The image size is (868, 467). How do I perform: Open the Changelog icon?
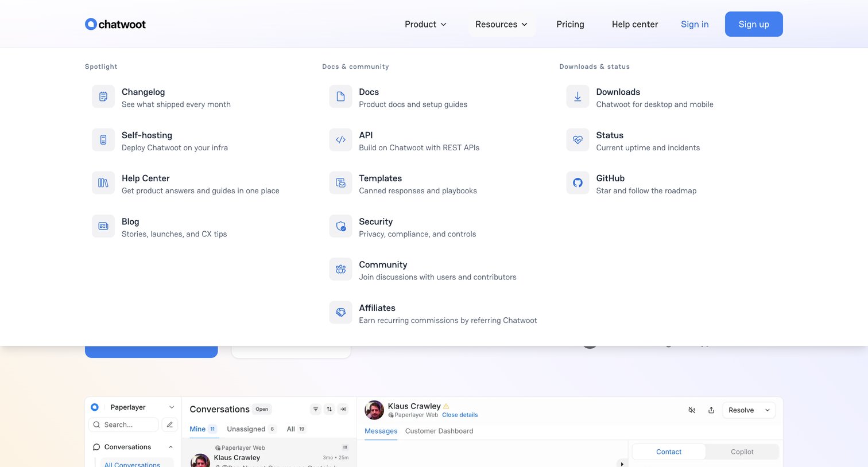(103, 96)
